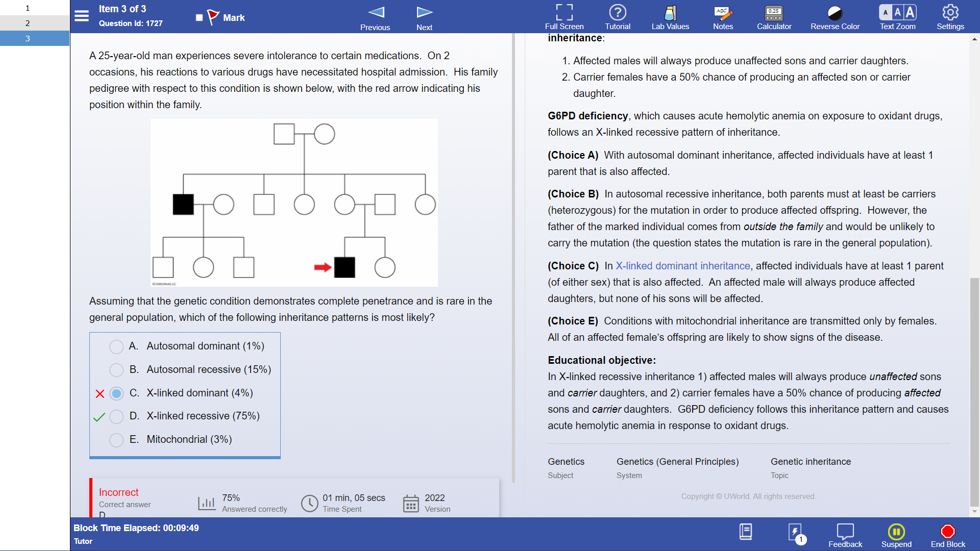Select answer D X-linked recessive
Viewport: 980px width, 551px height.
click(x=116, y=417)
